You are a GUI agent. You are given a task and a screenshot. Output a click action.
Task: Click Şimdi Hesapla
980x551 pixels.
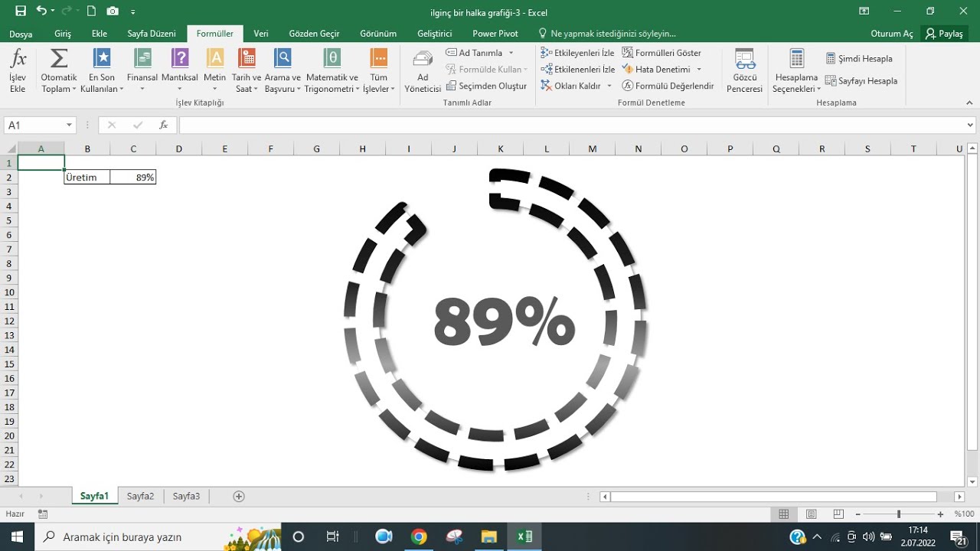[x=859, y=58]
